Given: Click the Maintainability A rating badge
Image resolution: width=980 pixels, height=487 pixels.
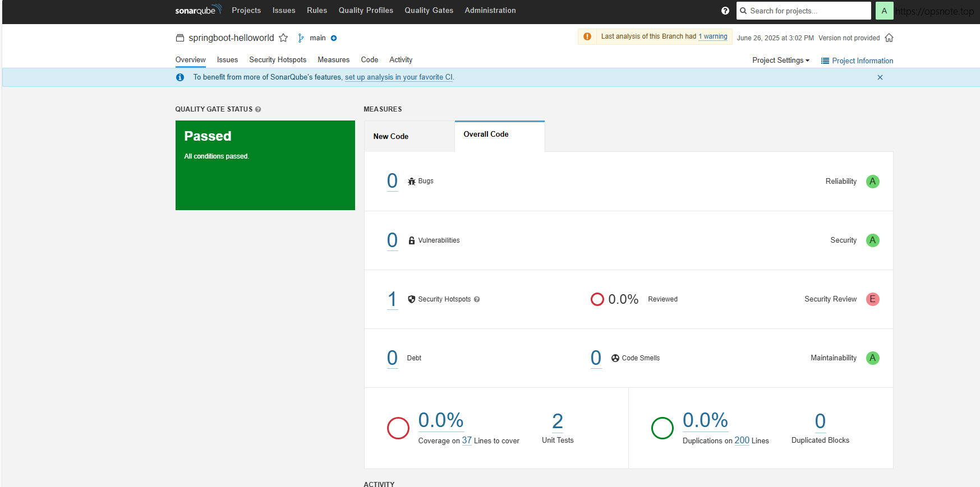Looking at the screenshot, I should [873, 358].
